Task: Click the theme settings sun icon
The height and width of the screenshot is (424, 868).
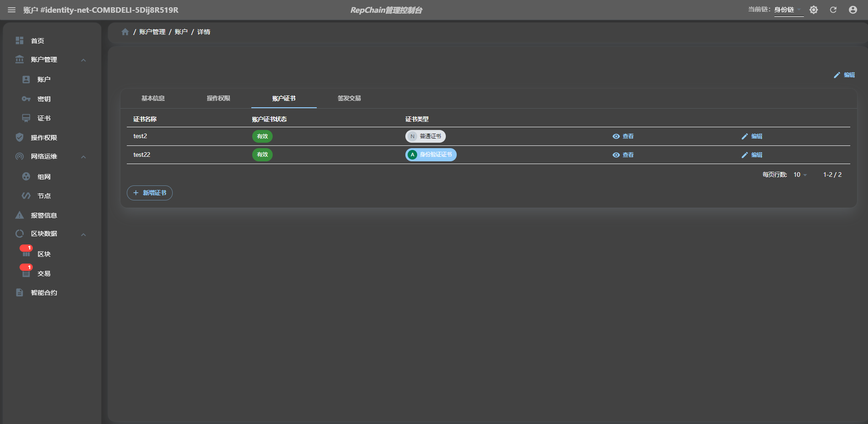Action: 813,10
